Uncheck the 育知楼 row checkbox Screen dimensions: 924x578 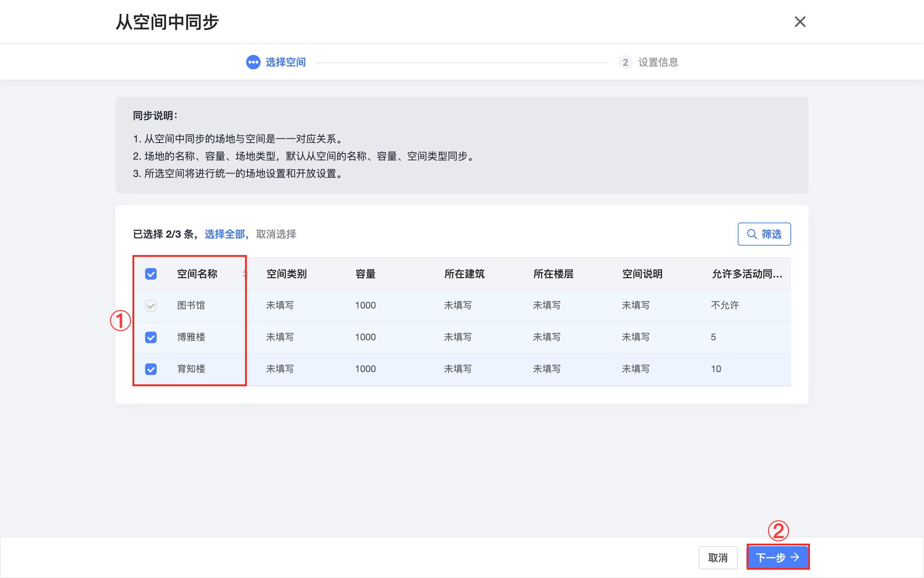coord(151,369)
